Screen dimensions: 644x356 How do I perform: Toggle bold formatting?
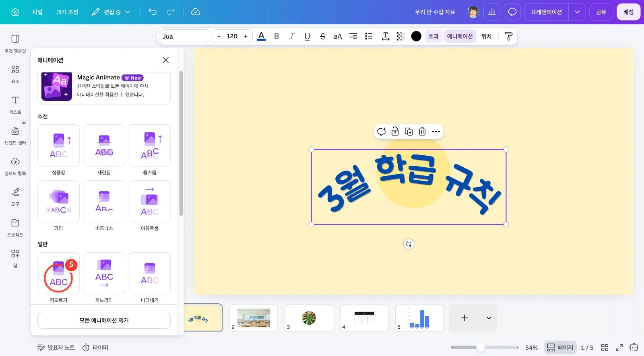pos(277,36)
